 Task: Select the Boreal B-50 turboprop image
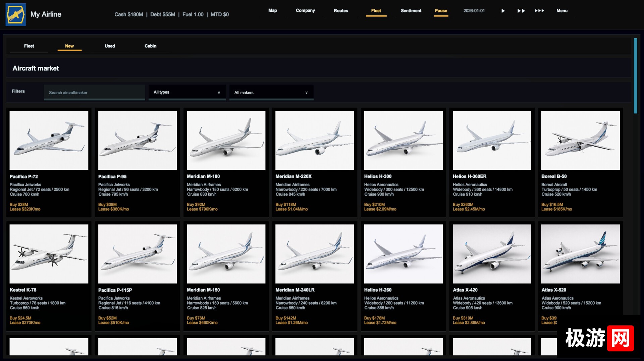point(581,140)
